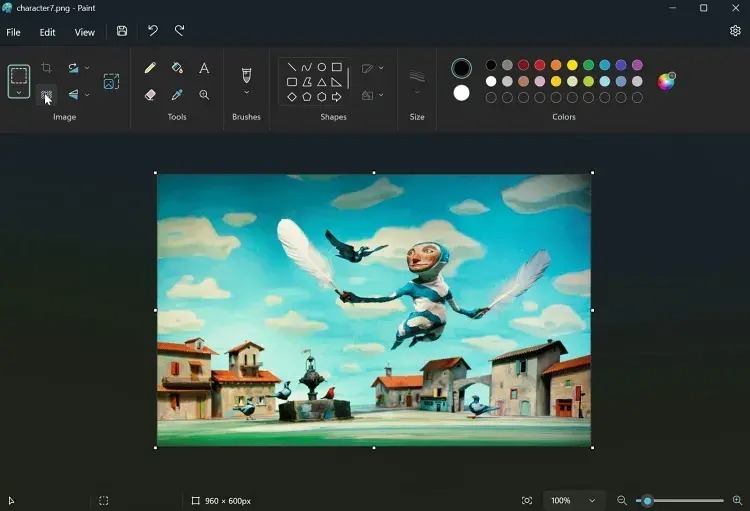The image size is (750, 511).
Task: Expand the Brushes dropdown chevron
Action: 246,92
